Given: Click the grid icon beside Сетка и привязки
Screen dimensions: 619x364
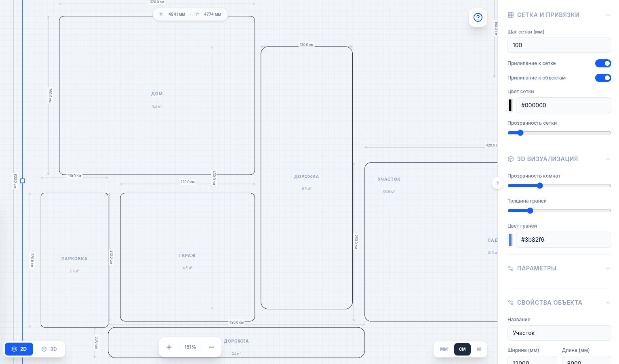Looking at the screenshot, I should click(511, 15).
